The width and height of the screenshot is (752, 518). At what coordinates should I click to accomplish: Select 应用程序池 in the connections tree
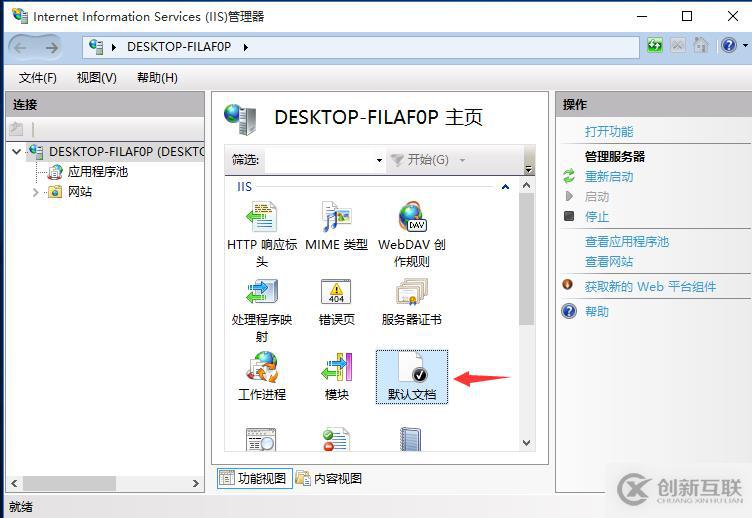pos(97,172)
